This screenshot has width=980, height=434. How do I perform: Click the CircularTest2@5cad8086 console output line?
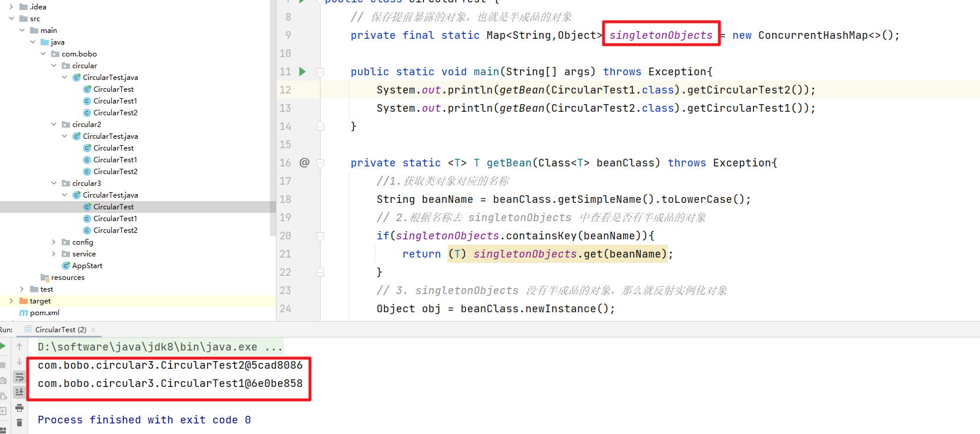coord(170,365)
